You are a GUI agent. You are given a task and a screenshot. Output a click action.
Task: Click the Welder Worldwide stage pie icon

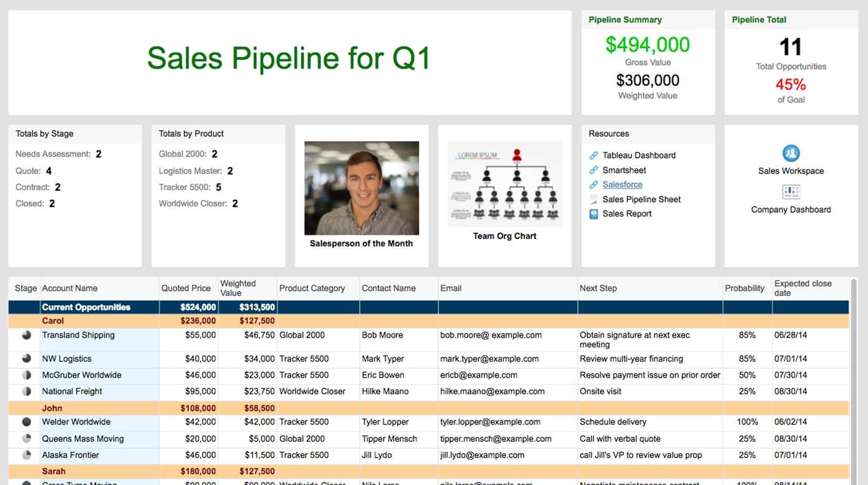tap(26, 423)
